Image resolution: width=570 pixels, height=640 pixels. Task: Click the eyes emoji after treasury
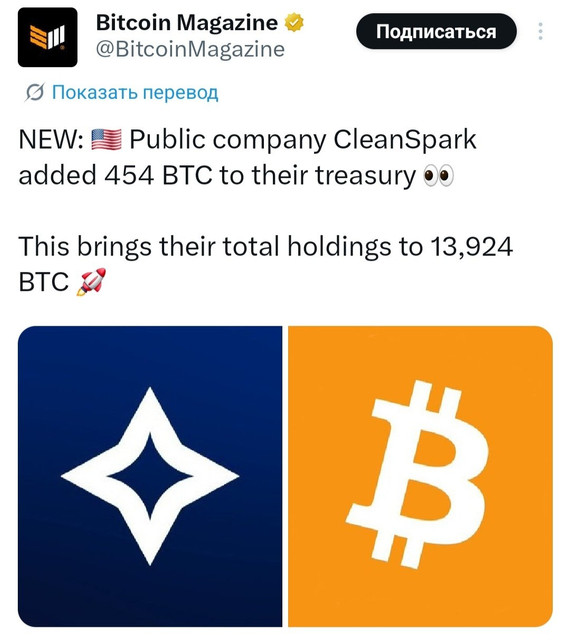pos(439,176)
